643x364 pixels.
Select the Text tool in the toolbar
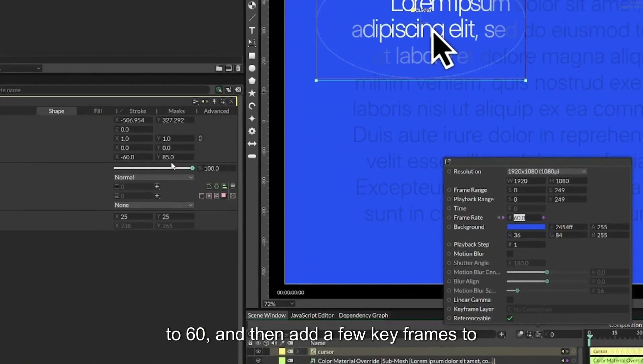pyautogui.click(x=252, y=30)
